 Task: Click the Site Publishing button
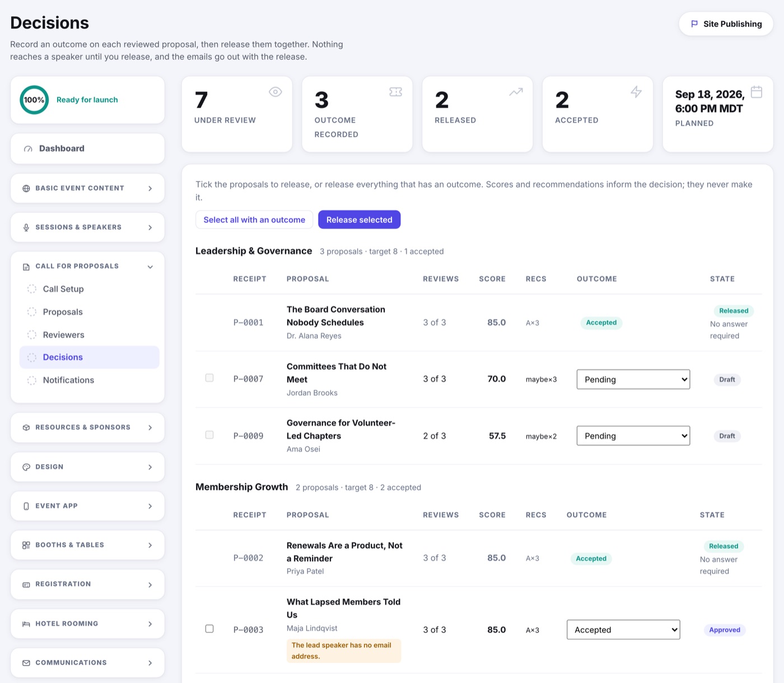pyautogui.click(x=726, y=24)
